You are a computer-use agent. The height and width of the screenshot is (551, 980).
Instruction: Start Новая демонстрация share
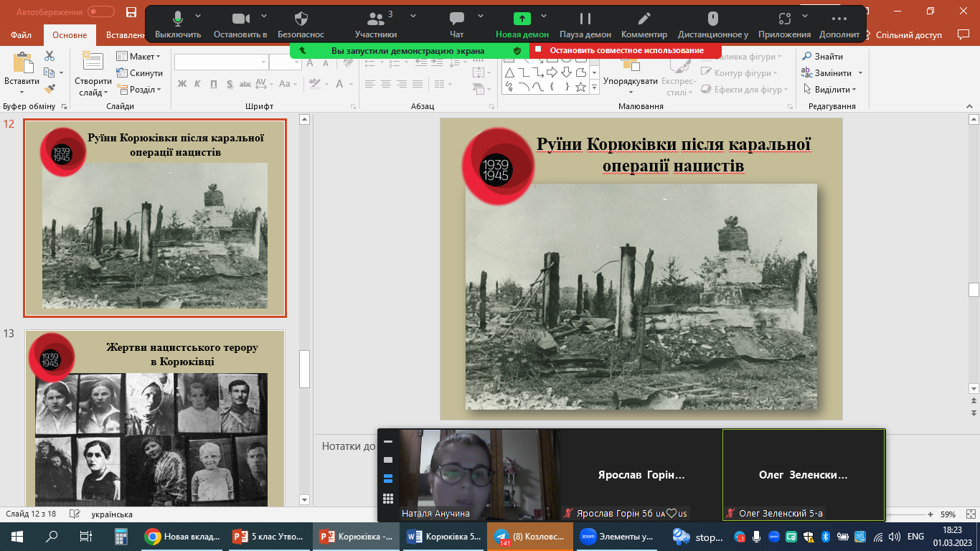click(x=522, y=24)
